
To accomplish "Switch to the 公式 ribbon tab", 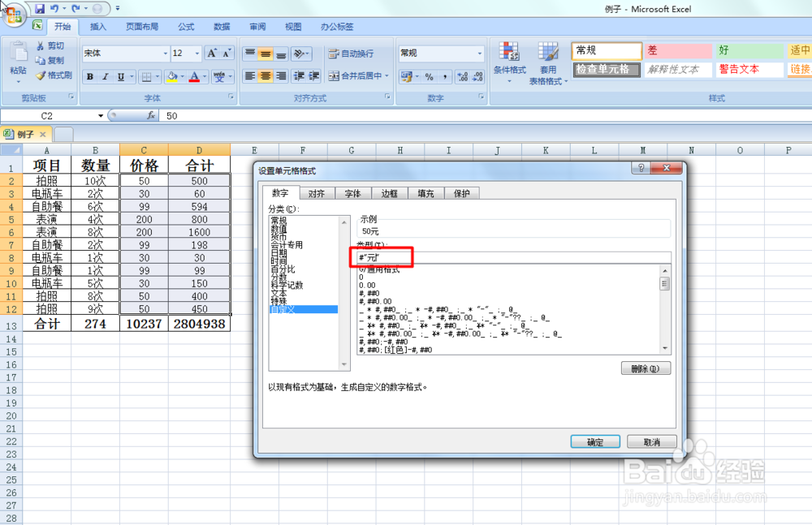I will 186,27.
